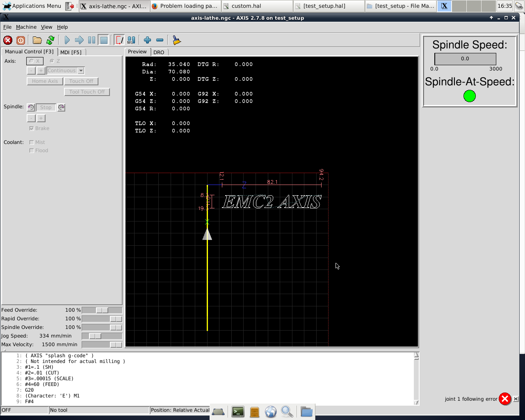Viewport: 525px width, 420px height.
Task: Adjust Rapid Override slider
Action: tap(102, 319)
